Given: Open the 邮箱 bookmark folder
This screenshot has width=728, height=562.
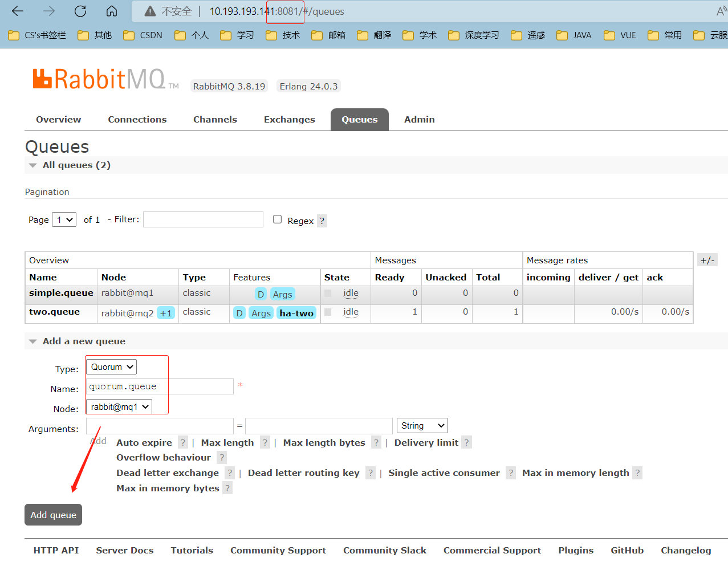Looking at the screenshot, I should [328, 35].
